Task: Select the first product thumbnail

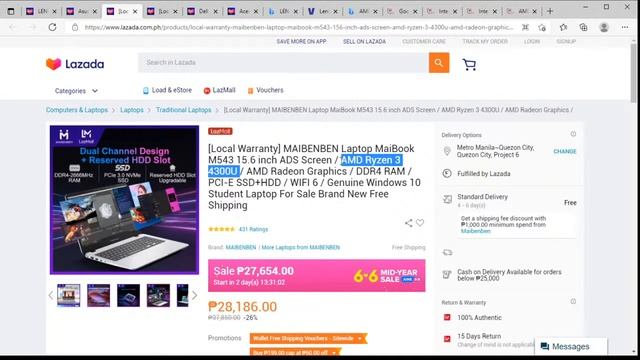Action: (x=69, y=295)
